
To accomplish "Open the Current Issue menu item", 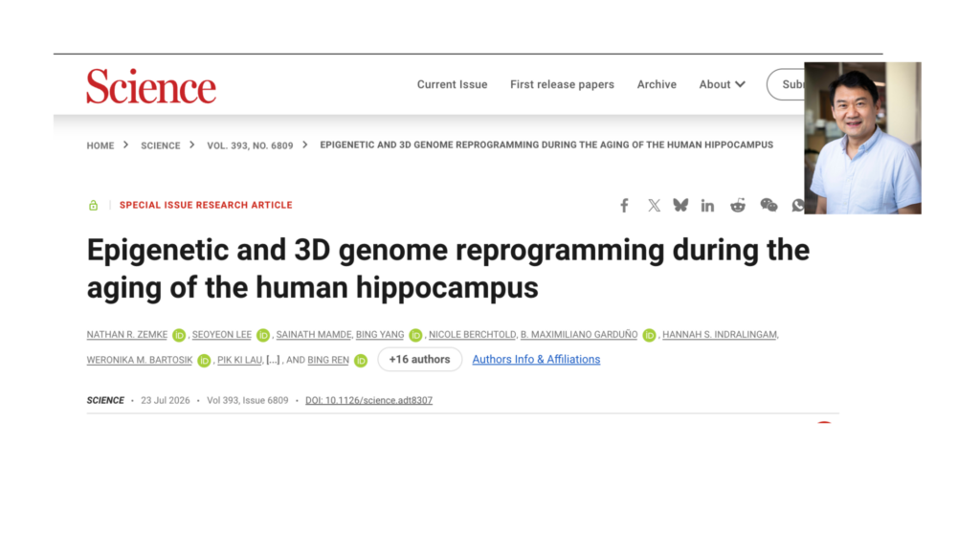I will pyautogui.click(x=452, y=84).
